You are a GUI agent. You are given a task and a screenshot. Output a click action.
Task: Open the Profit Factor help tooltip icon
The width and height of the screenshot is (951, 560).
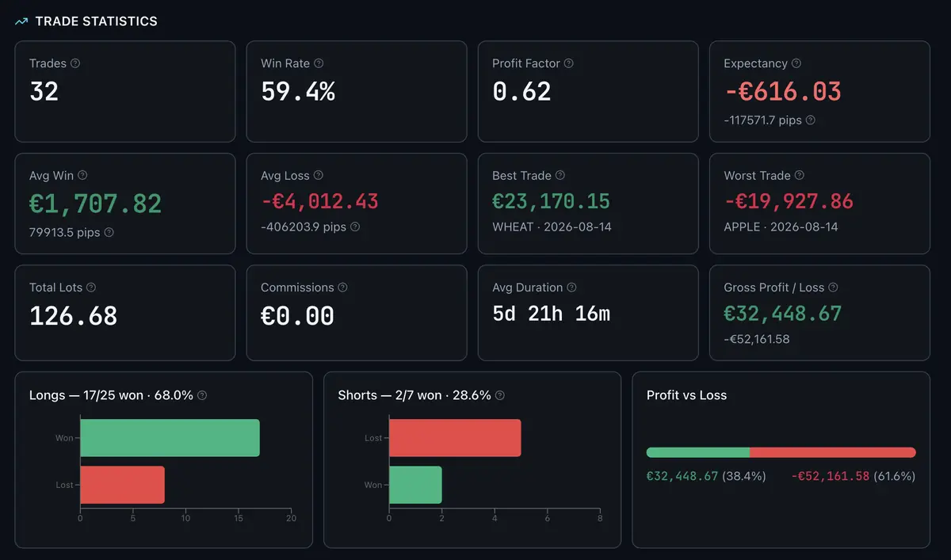568,63
